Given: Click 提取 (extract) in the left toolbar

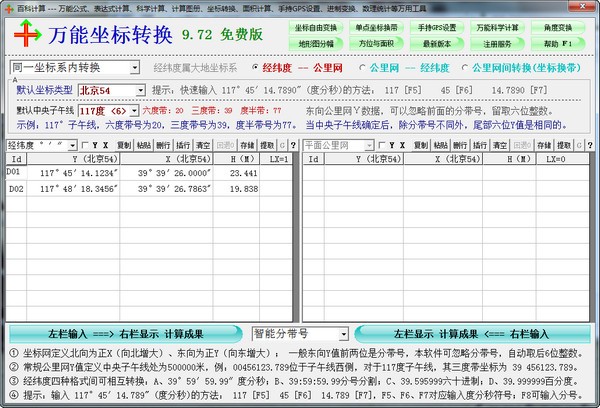Looking at the screenshot, I should [267, 145].
